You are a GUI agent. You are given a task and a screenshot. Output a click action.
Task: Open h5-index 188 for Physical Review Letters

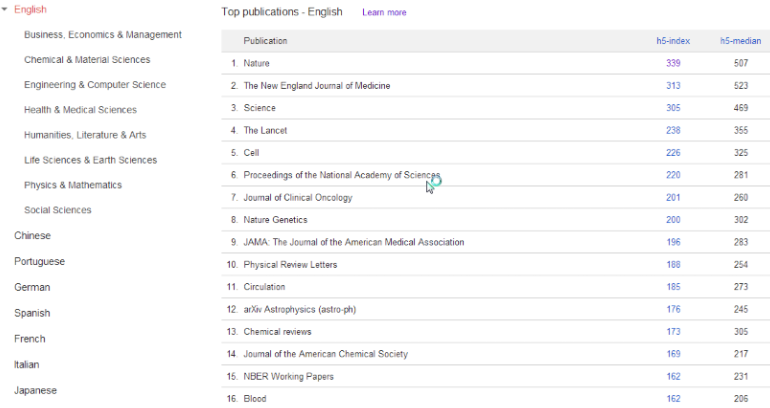pyautogui.click(x=673, y=265)
